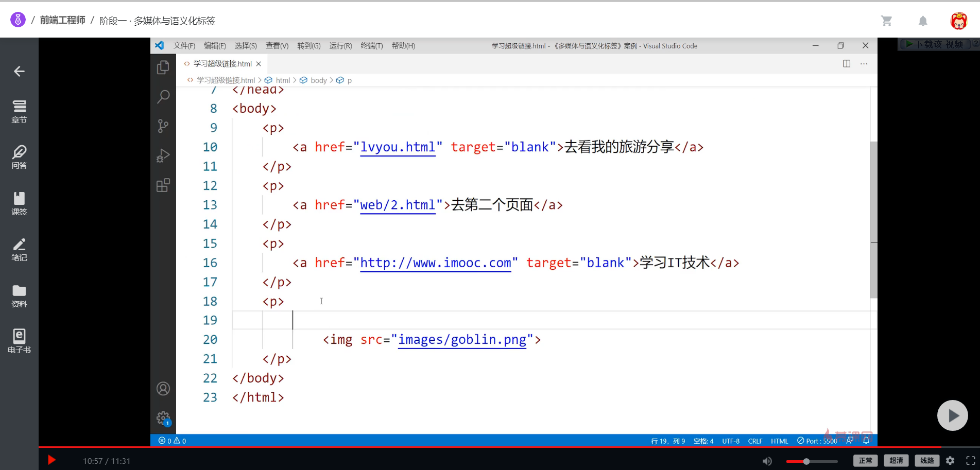Open the 课签 bookmarks panel

19,203
